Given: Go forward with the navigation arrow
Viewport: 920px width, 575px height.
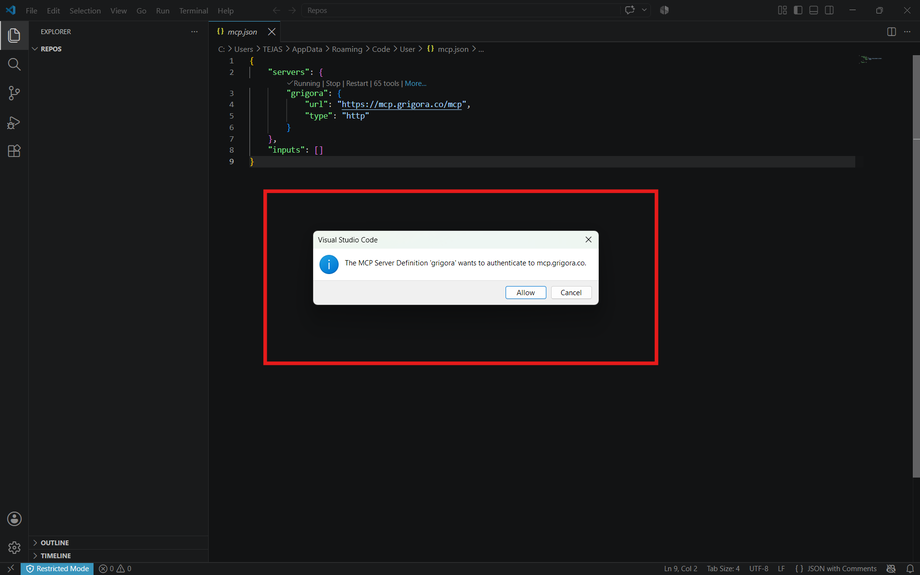Looking at the screenshot, I should pyautogui.click(x=292, y=11).
